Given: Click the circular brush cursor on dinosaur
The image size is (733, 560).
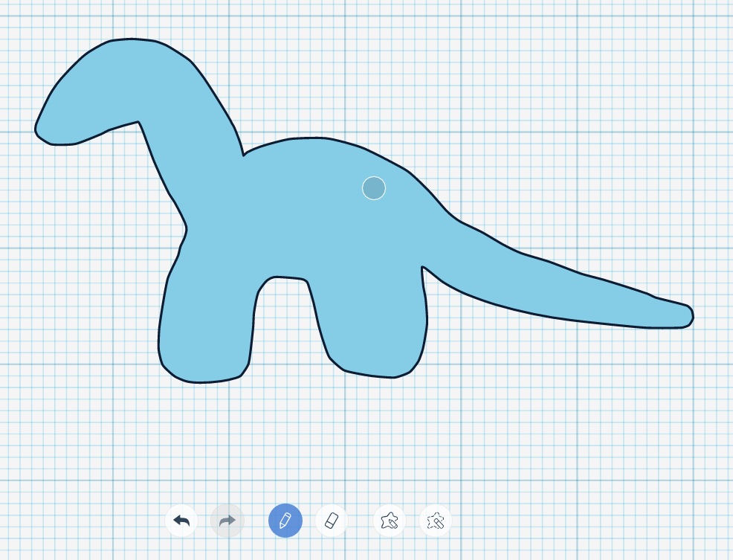Looking at the screenshot, I should 374,188.
